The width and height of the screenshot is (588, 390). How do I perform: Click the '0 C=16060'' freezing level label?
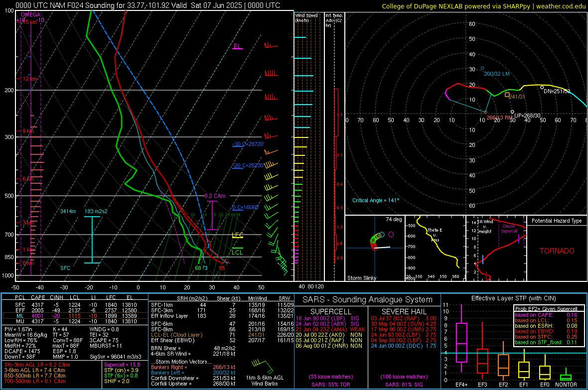(x=245, y=207)
